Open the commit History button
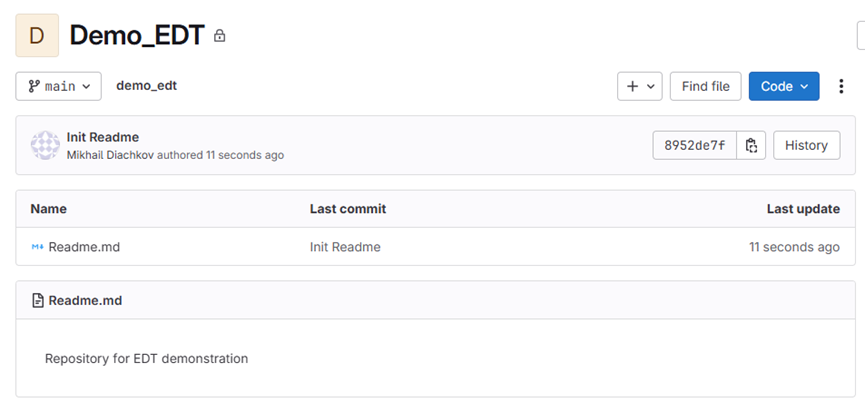The width and height of the screenshot is (865, 402). [x=806, y=146]
